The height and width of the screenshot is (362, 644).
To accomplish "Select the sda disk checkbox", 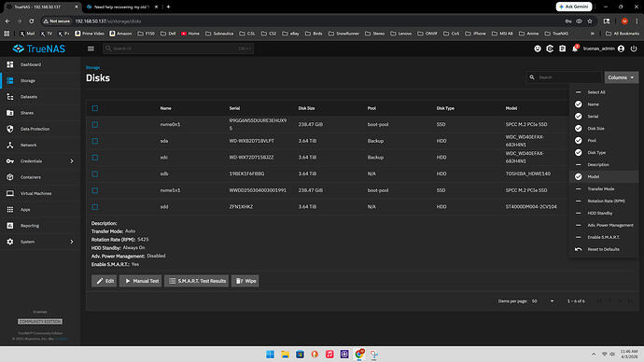I will tap(95, 141).
